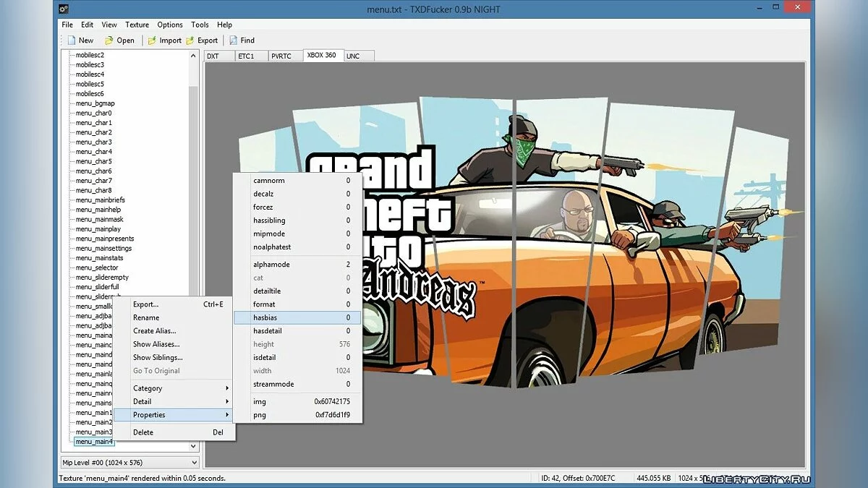Switch to the PVRTC tab
868x488 pixels.
tap(281, 56)
